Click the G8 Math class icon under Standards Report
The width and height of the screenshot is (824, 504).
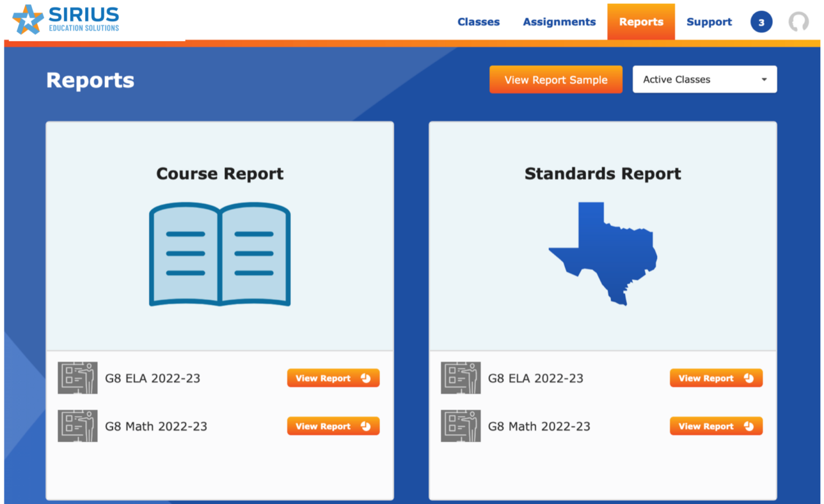pos(460,426)
